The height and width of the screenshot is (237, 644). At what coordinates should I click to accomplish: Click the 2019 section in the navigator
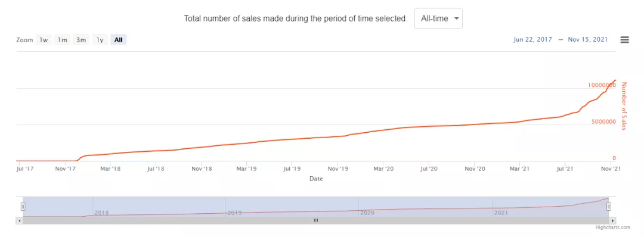[x=292, y=207]
